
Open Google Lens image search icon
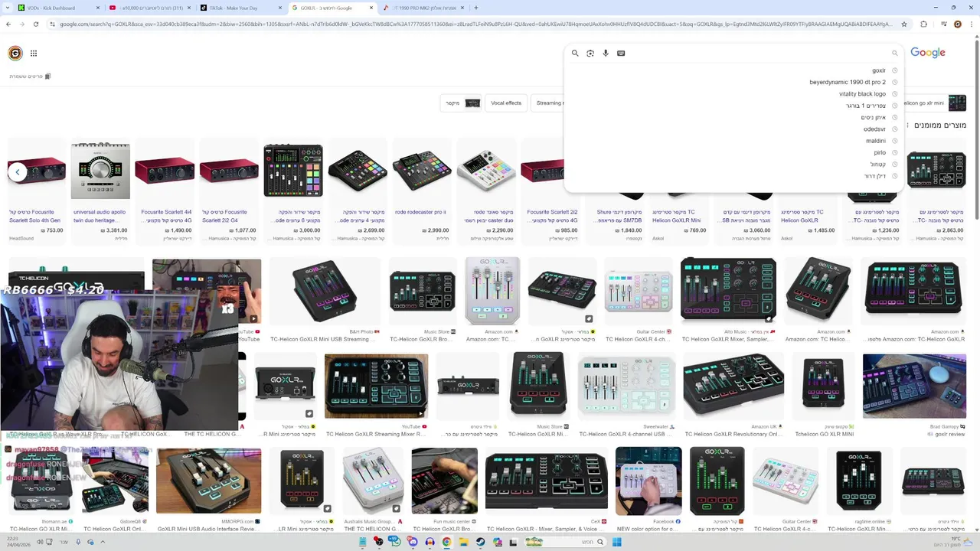pyautogui.click(x=590, y=54)
